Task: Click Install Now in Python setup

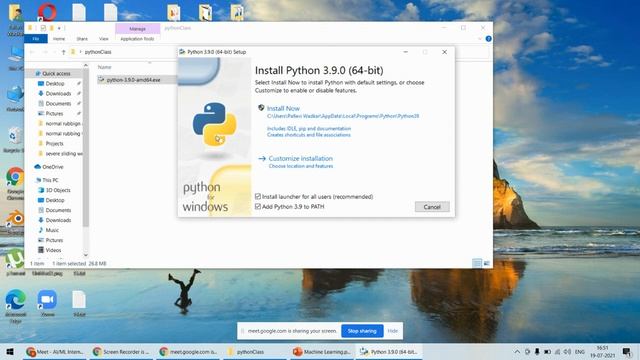Action: click(x=283, y=108)
